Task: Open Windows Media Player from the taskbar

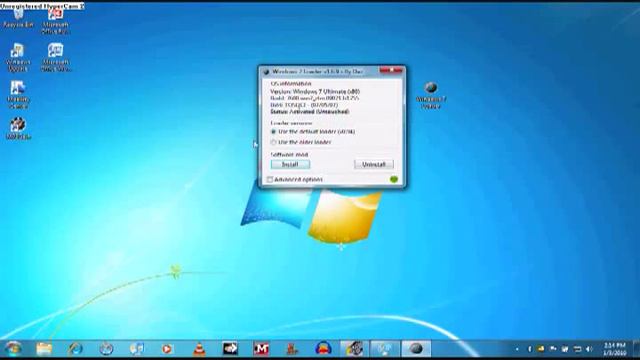Action: coord(167,349)
